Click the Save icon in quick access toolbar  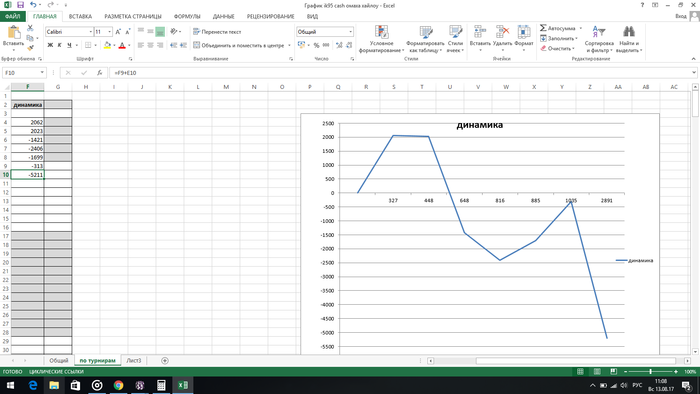(21, 5)
